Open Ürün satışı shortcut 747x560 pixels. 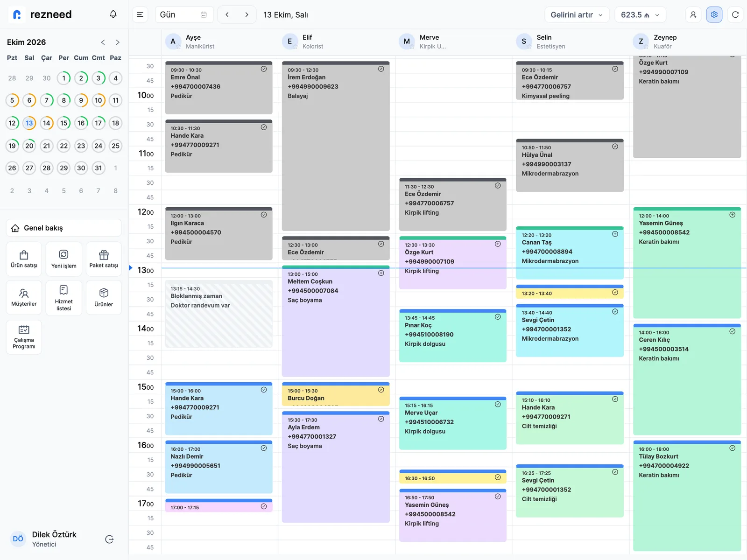(x=24, y=259)
